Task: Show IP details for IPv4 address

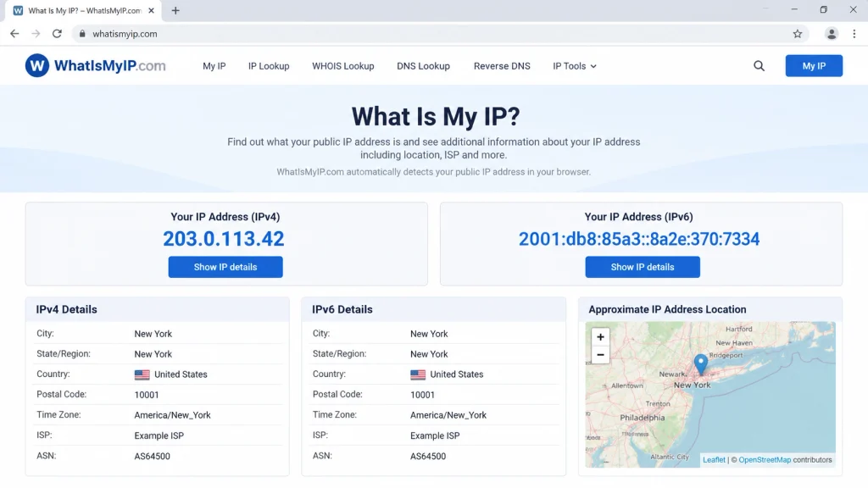Action: click(225, 267)
